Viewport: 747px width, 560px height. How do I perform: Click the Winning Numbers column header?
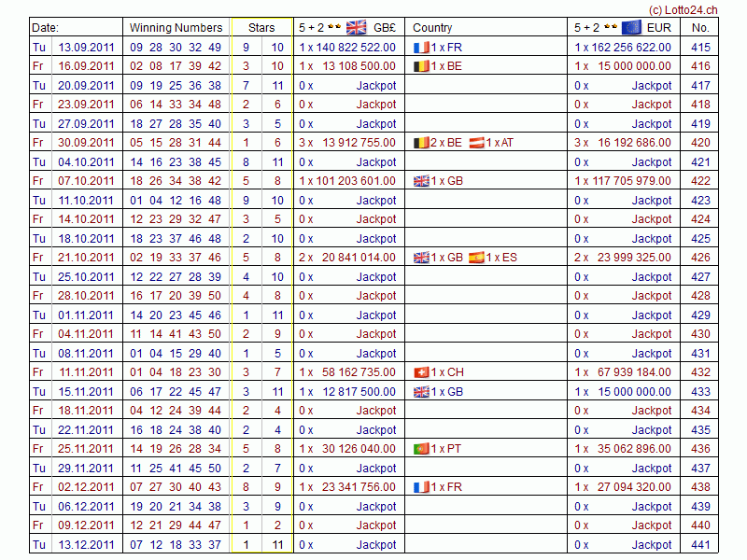tap(176, 28)
